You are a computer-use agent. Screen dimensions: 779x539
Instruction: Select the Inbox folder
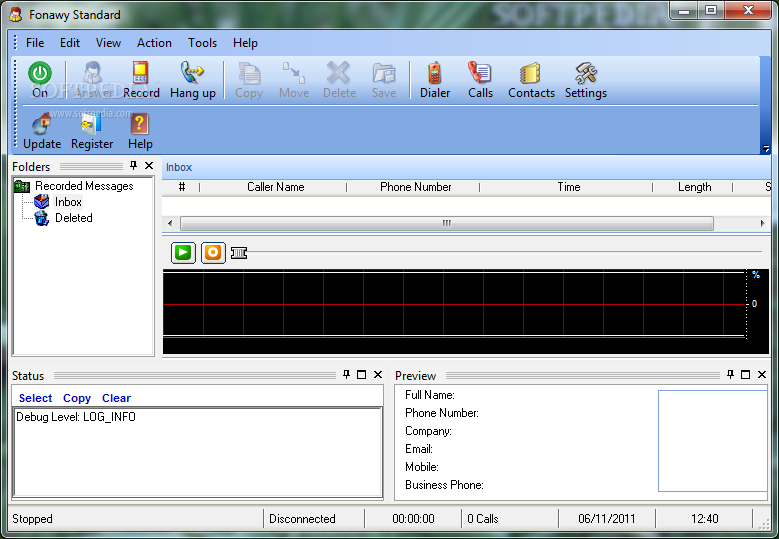[x=68, y=202]
